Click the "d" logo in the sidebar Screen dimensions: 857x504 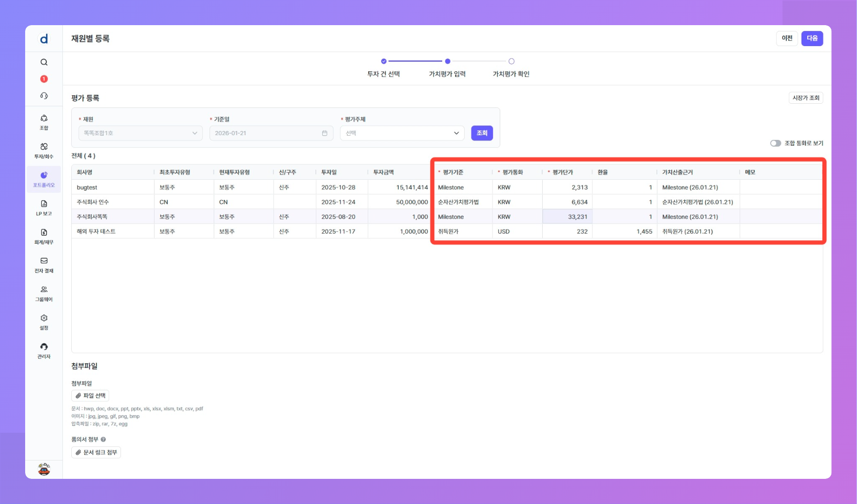[44, 39]
